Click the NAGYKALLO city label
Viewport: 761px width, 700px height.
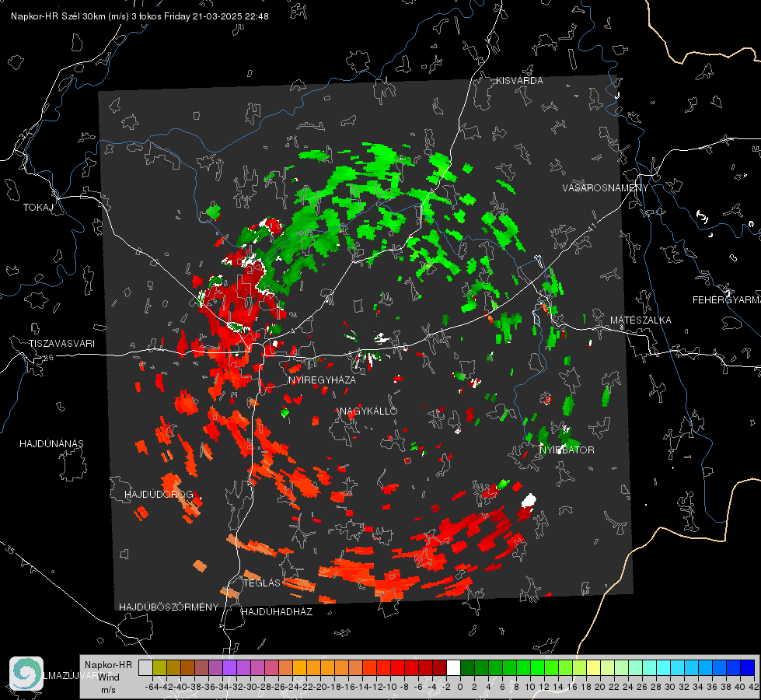368,411
